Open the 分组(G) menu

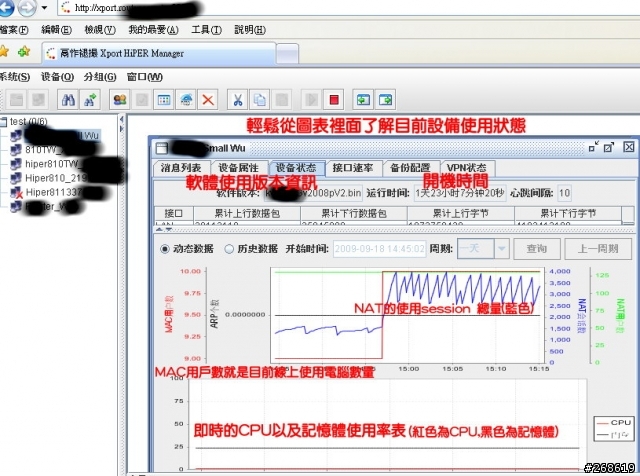point(100,77)
